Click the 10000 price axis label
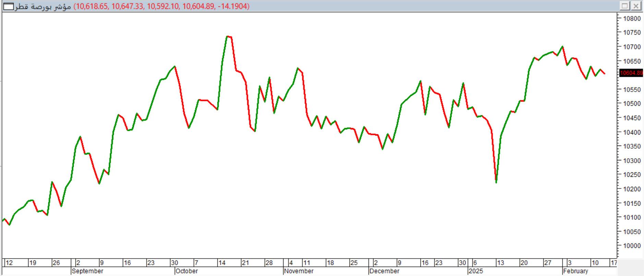The image size is (644, 276). [x=632, y=246]
